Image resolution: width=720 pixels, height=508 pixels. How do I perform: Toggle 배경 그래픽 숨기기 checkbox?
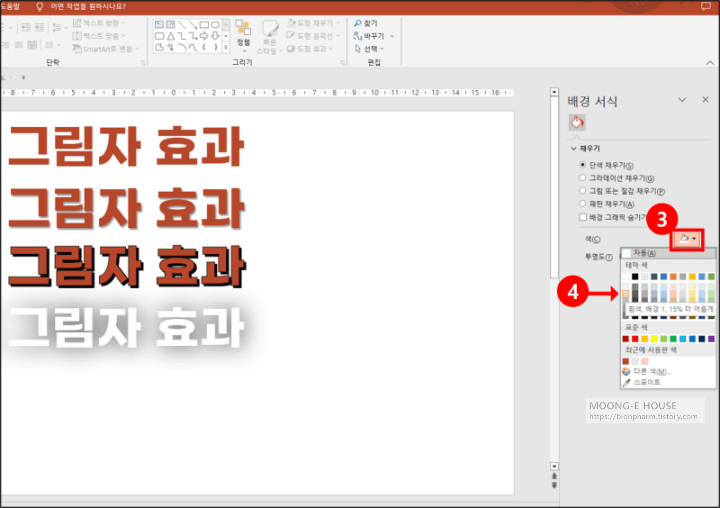(583, 217)
